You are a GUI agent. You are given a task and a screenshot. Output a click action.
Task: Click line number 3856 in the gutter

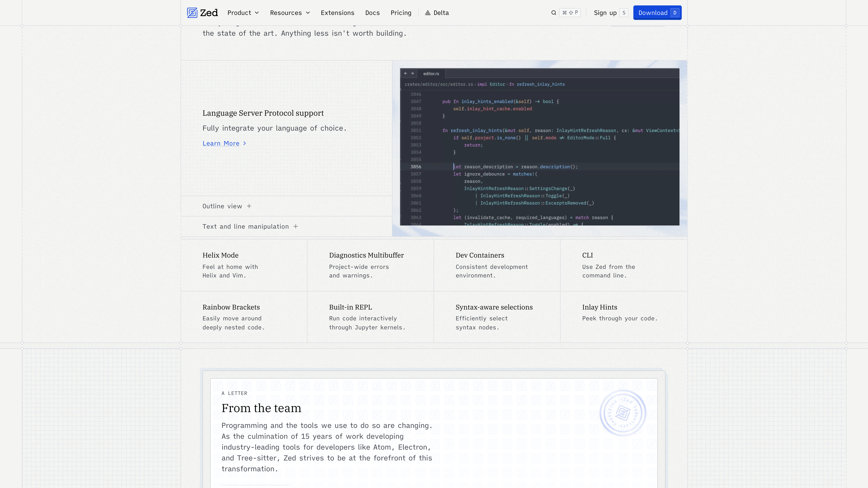click(416, 167)
